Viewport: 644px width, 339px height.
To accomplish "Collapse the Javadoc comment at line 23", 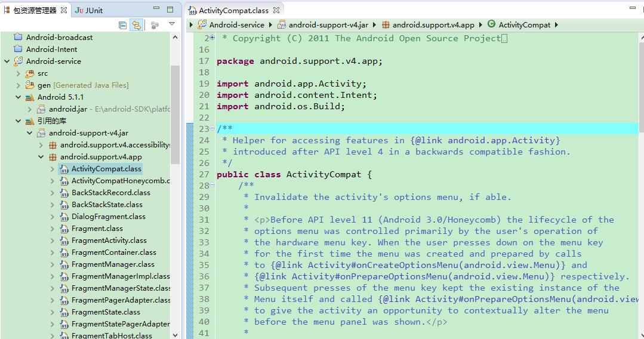I will point(212,128).
